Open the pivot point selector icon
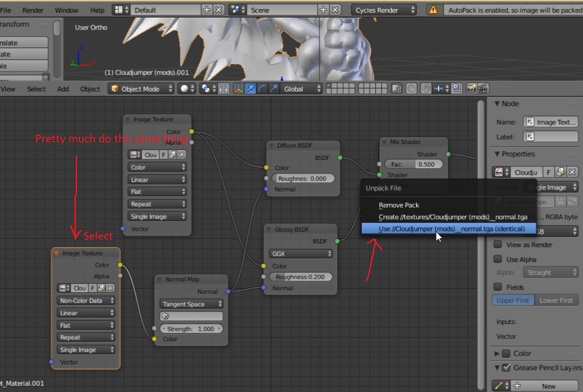The width and height of the screenshot is (583, 392). click(x=207, y=89)
